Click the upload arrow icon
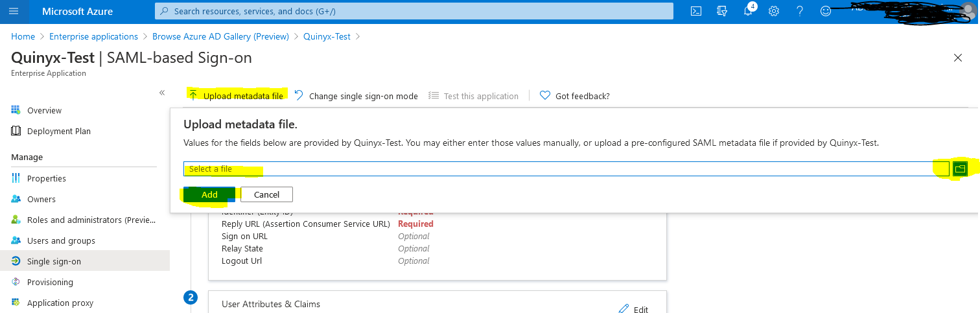 193,95
